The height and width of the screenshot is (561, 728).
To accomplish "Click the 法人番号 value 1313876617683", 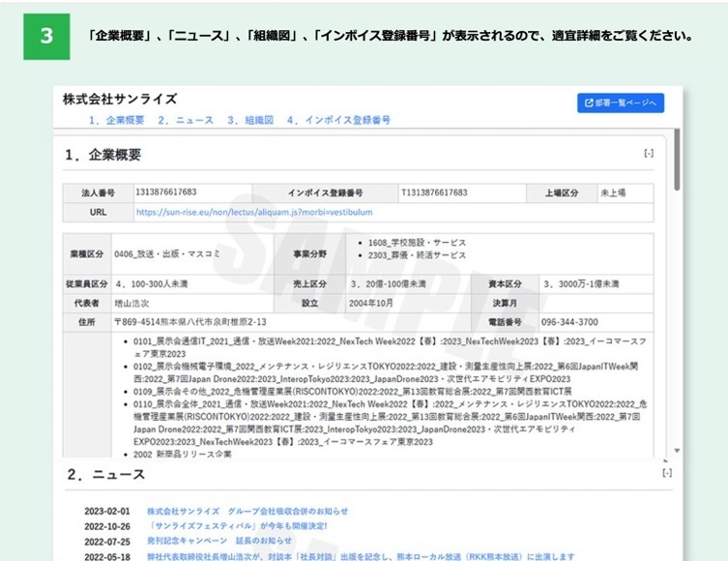I will click(166, 192).
